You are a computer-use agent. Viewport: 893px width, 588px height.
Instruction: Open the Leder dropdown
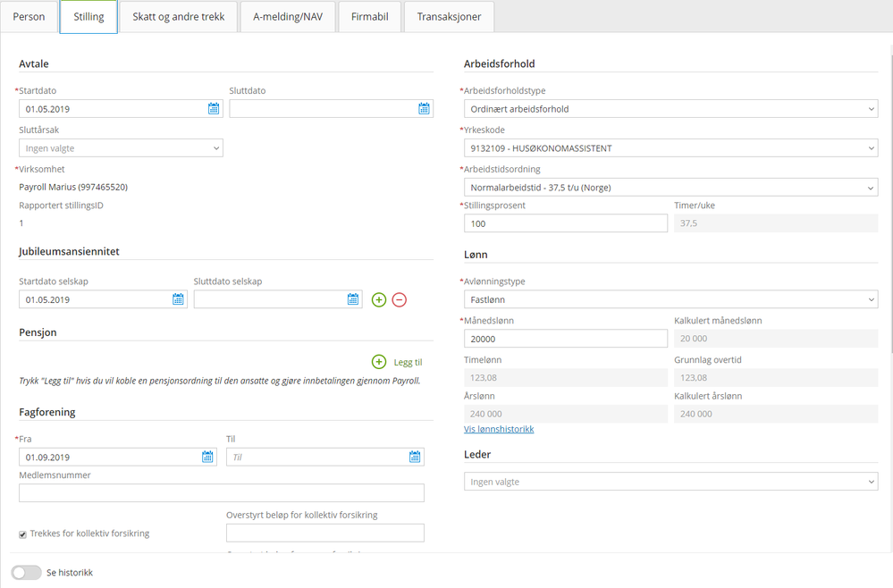[671, 482]
